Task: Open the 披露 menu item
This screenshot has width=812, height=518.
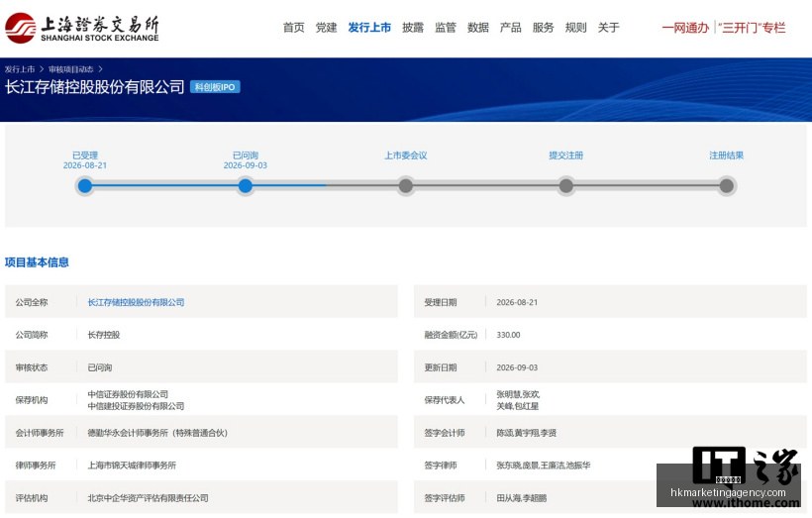Action: (x=413, y=28)
